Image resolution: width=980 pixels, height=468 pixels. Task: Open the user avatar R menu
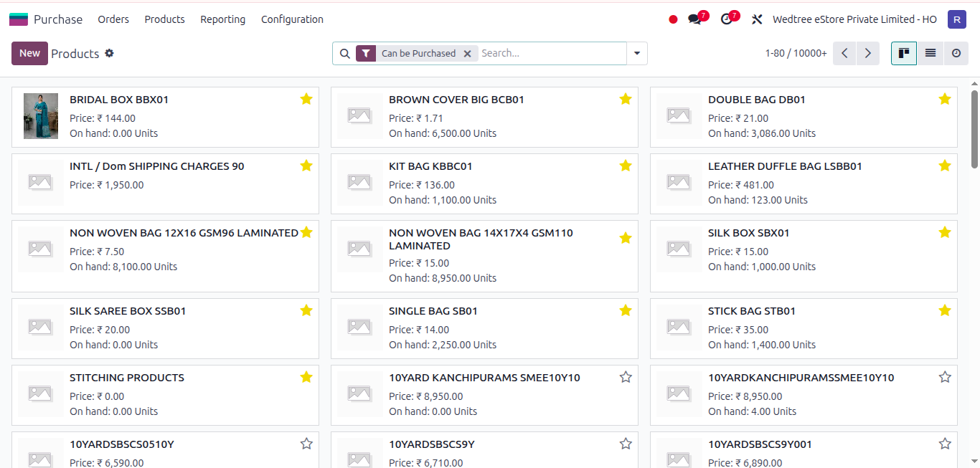[x=956, y=19]
